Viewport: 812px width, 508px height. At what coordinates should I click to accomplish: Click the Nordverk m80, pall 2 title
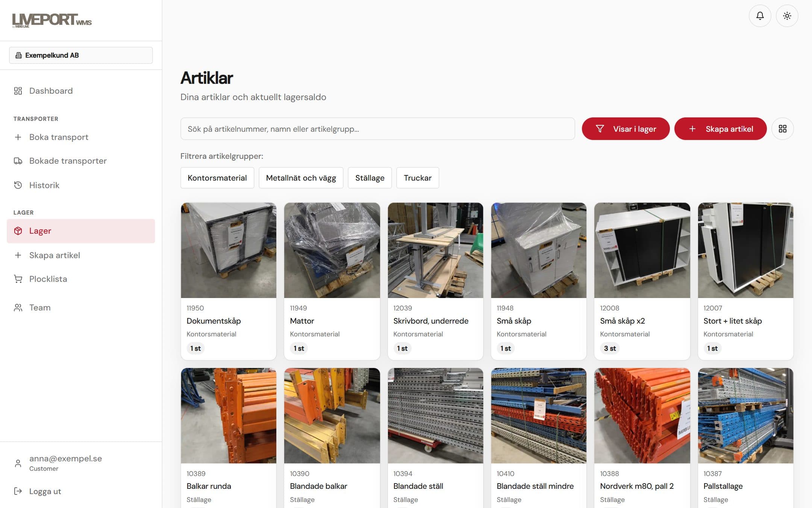tap(637, 486)
